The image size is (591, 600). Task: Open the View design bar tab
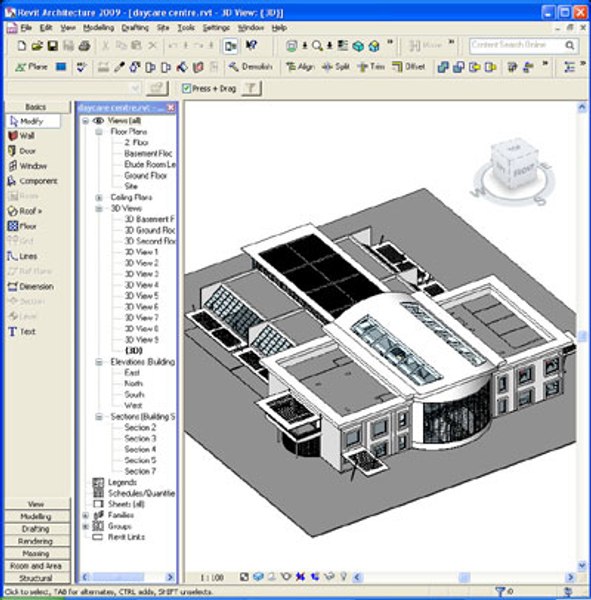click(x=36, y=504)
